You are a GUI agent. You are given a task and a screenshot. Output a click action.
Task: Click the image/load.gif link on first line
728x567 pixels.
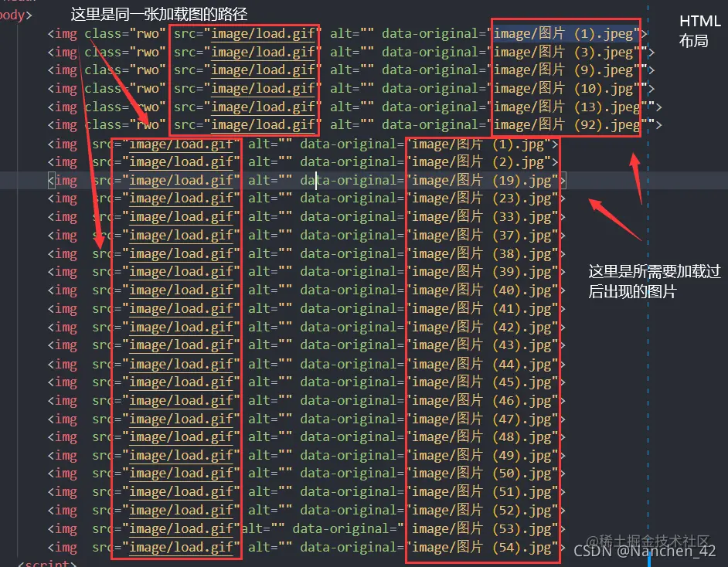pos(264,33)
